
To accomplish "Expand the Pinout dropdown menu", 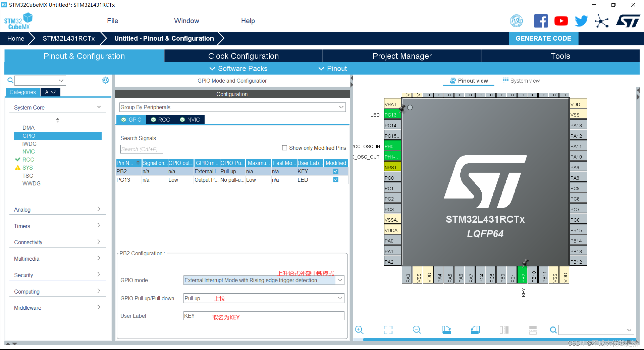I will click(x=333, y=69).
